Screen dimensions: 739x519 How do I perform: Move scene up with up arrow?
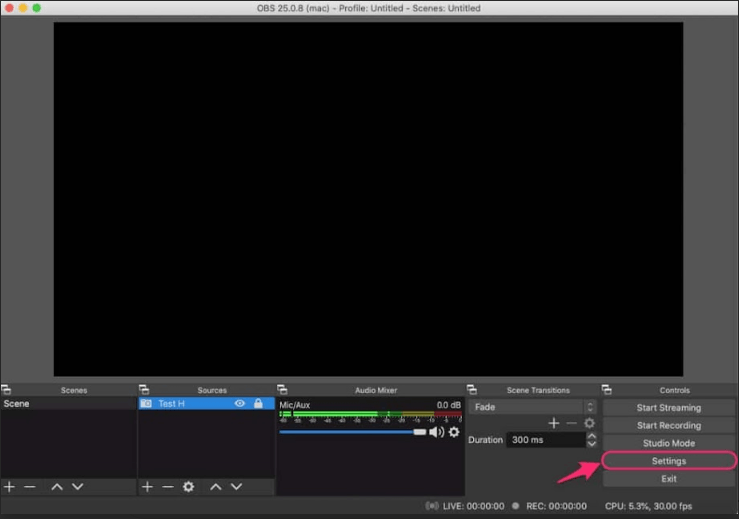tap(57, 486)
